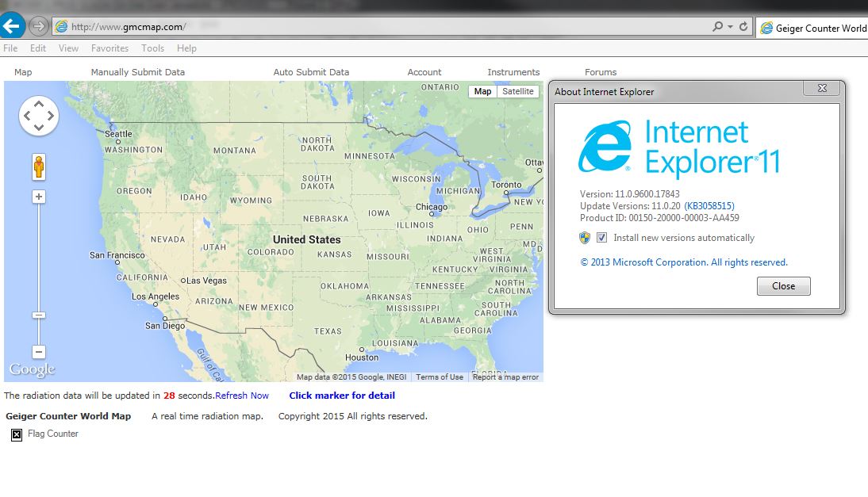The image size is (868, 497).
Task: Click the A real time radiation map text
Action: pyautogui.click(x=208, y=416)
